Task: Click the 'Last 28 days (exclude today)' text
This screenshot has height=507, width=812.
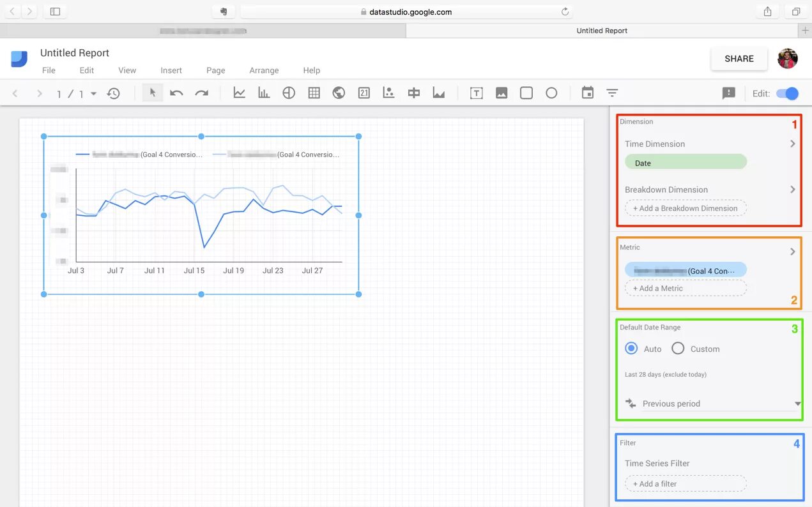Action: (666, 374)
